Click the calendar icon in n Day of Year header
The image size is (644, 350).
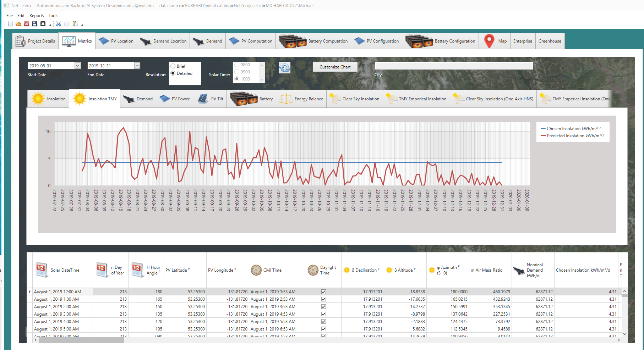point(102,270)
